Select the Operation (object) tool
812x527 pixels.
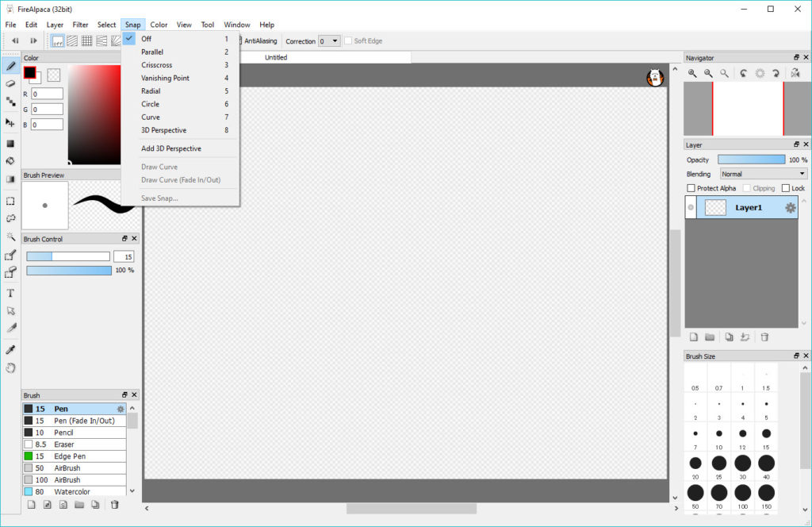pos(10,311)
